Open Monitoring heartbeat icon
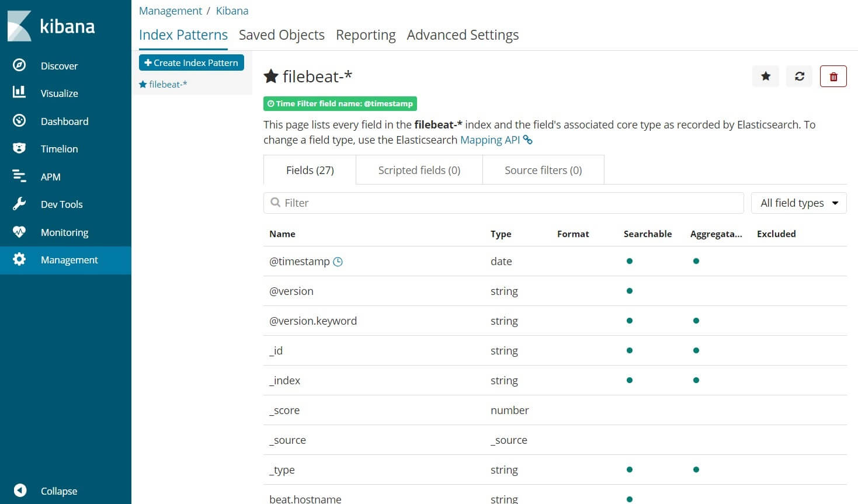Image resolution: width=858 pixels, height=504 pixels. [19, 231]
